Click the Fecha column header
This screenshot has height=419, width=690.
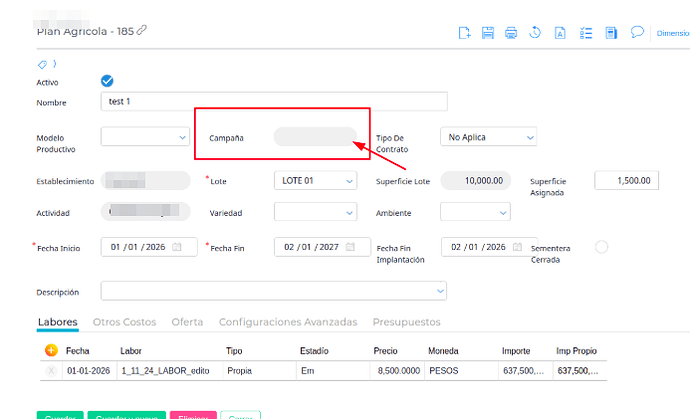[x=77, y=351]
